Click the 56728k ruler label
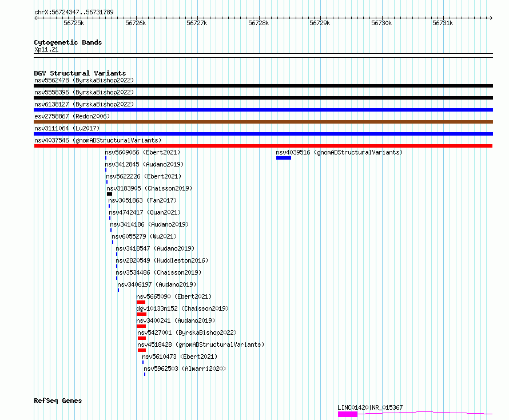The width and height of the screenshot is (509, 420). 259,23
